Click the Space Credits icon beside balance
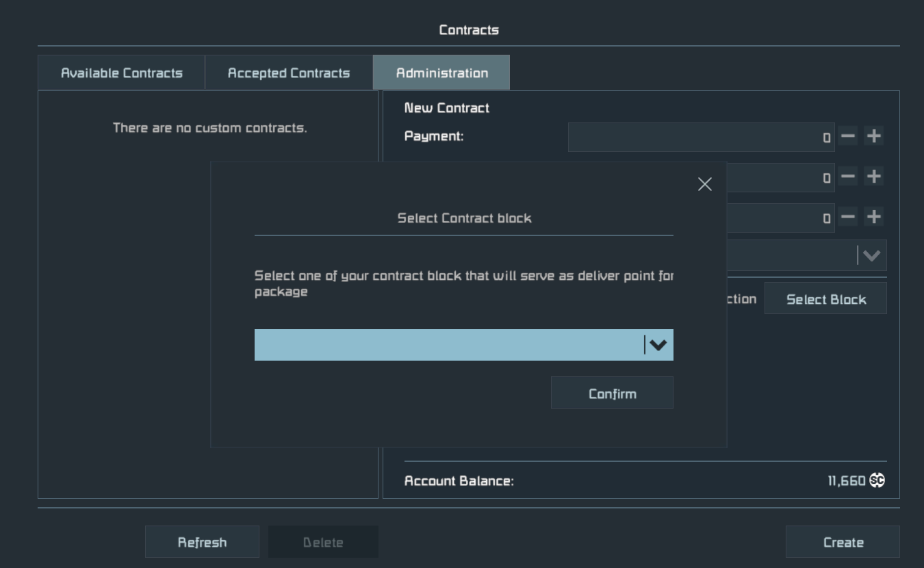Screen dimensions: 924x568 point(877,481)
